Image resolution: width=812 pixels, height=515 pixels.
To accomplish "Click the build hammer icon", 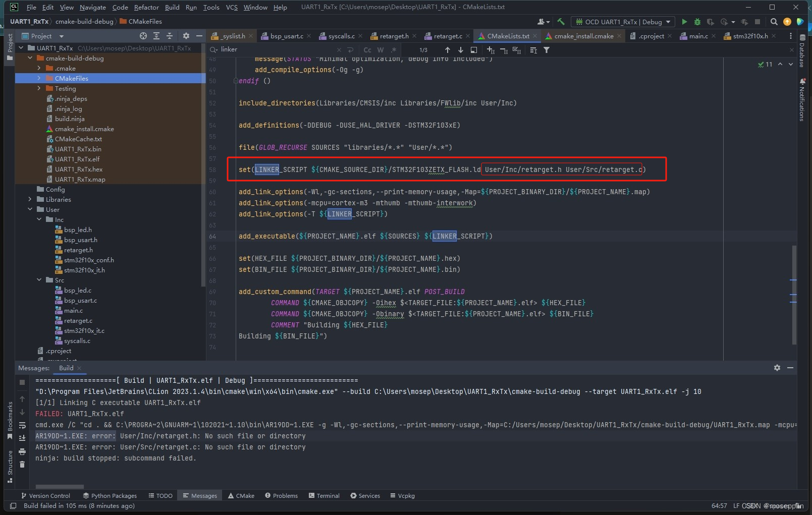I will click(x=561, y=22).
